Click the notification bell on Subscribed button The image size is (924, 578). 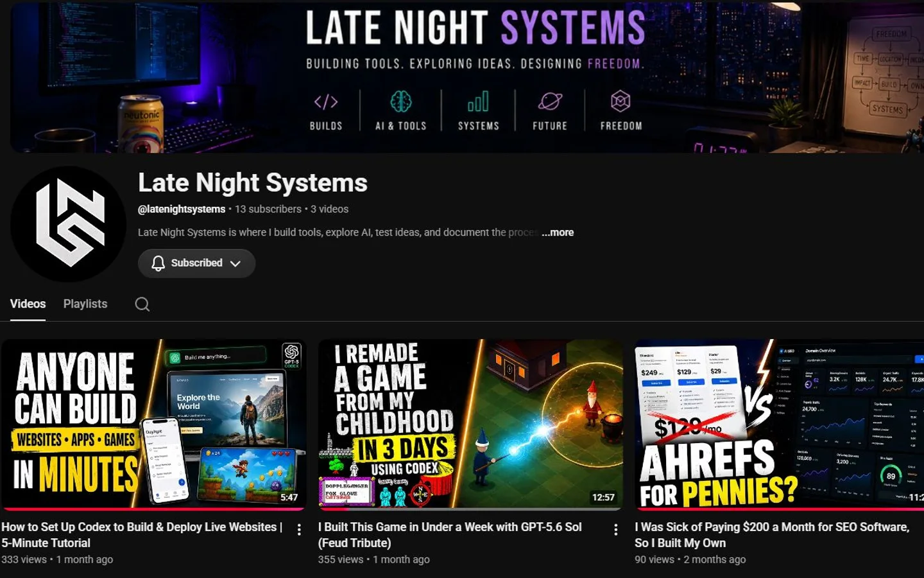pos(158,263)
